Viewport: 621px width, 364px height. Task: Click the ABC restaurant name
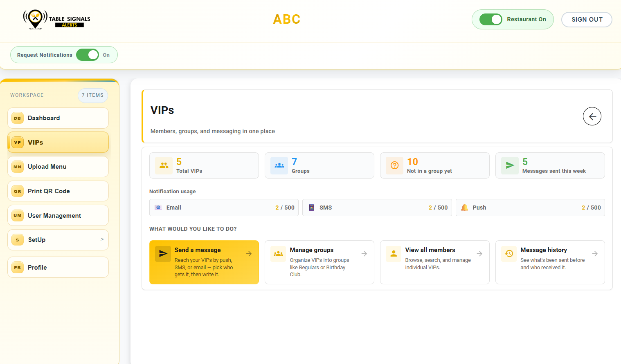[287, 19]
